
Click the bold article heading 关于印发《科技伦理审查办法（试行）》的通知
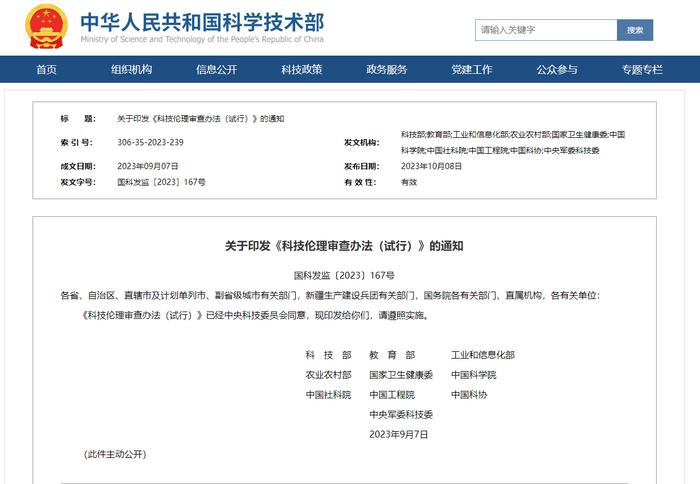(344, 246)
